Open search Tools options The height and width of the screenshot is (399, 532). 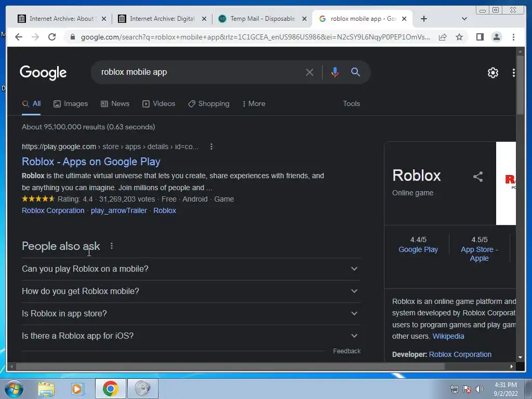[x=351, y=104]
